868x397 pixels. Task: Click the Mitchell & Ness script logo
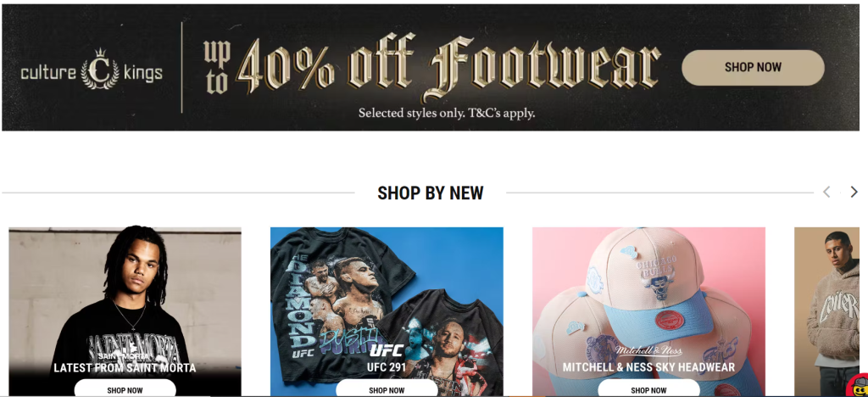tap(648, 351)
